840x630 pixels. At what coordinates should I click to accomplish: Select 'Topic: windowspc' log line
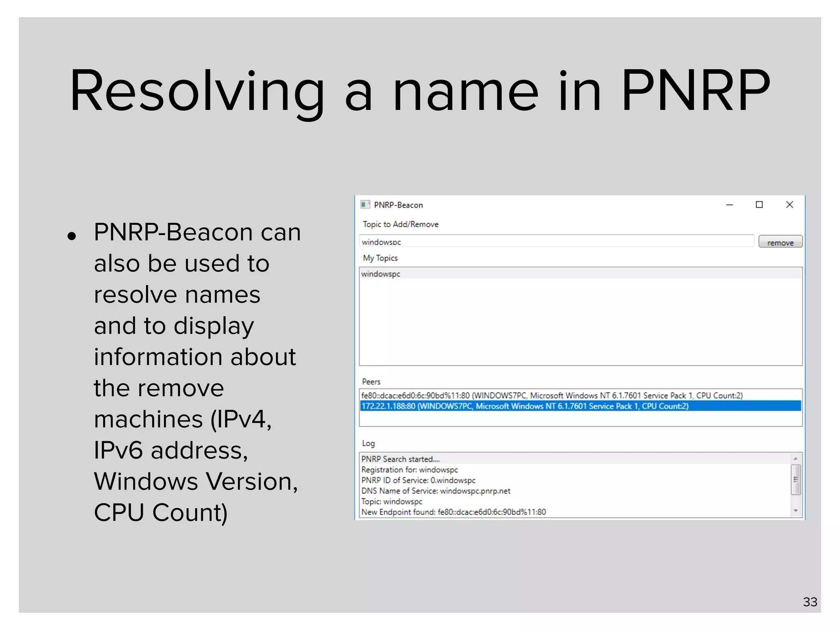(x=575, y=502)
